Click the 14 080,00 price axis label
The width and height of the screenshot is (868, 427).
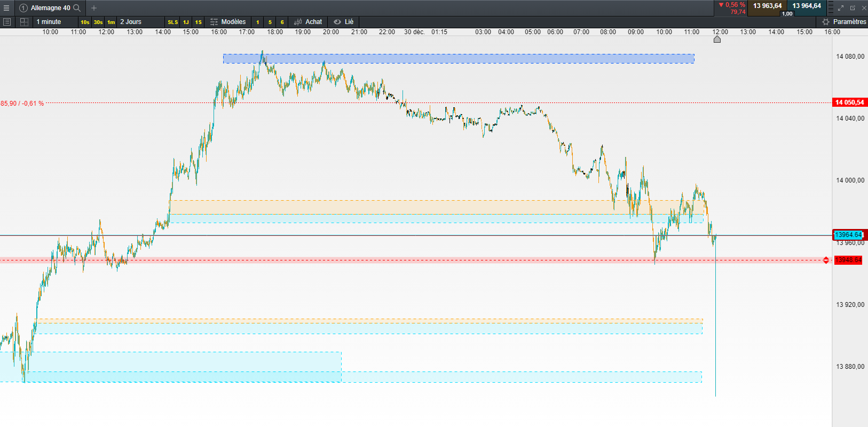click(850, 57)
